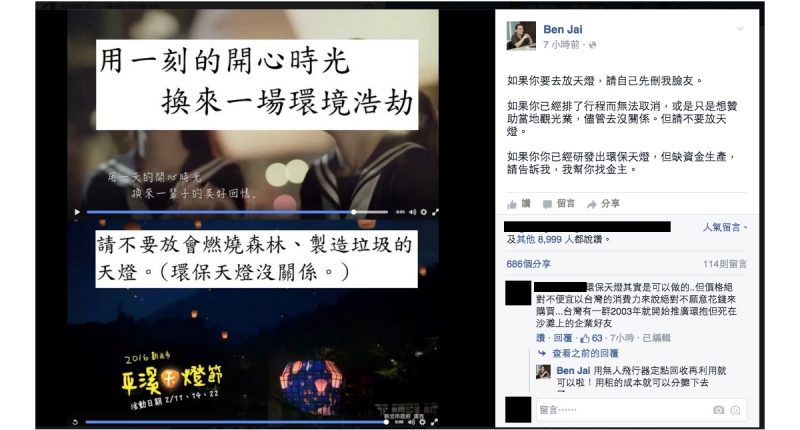The height and width of the screenshot is (430, 800).
Task: Replay the lower lantern festival video
Action: pos(76,422)
